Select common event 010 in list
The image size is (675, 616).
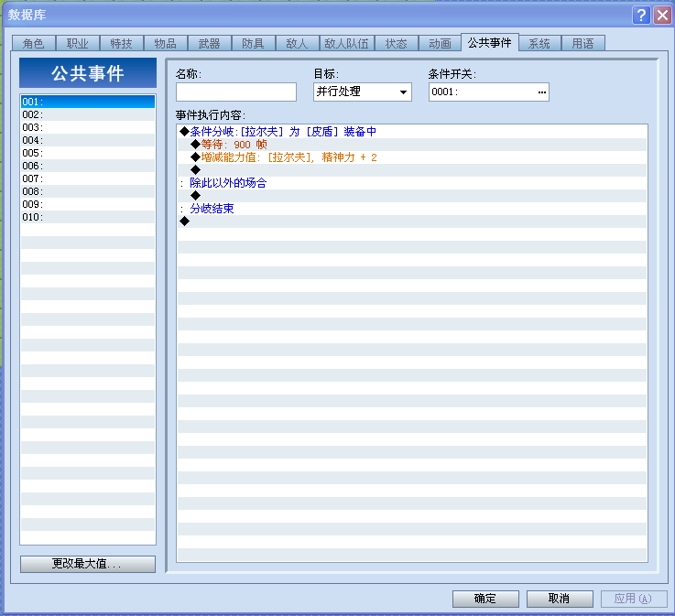point(88,217)
